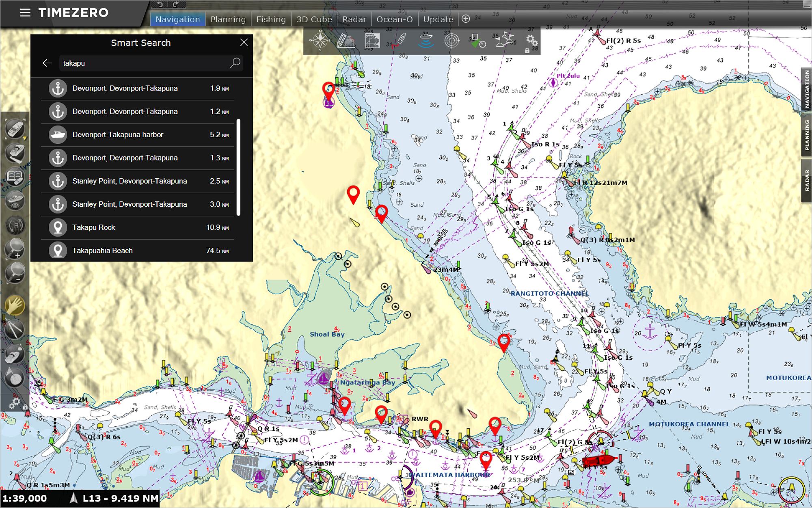The height and width of the screenshot is (508, 812).
Task: Open the compass orientation ribbon button
Action: pos(320,41)
